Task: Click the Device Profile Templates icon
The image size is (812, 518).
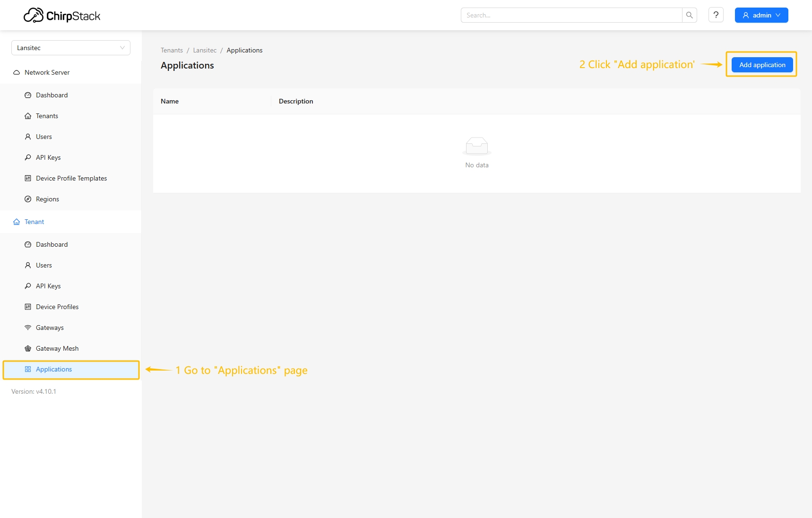Action: click(x=28, y=178)
